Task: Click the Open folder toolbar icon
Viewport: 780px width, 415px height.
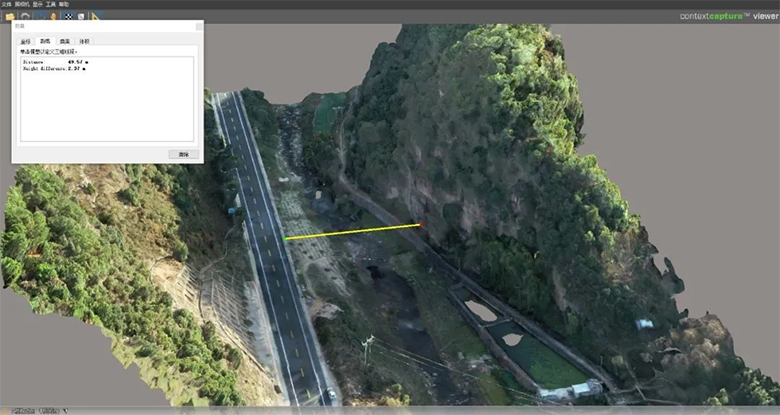Action: (x=9, y=16)
